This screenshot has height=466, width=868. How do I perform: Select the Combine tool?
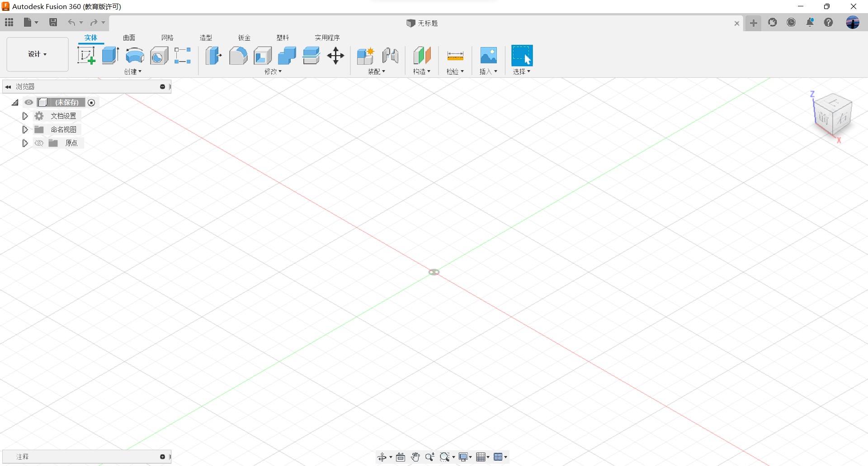coord(287,56)
